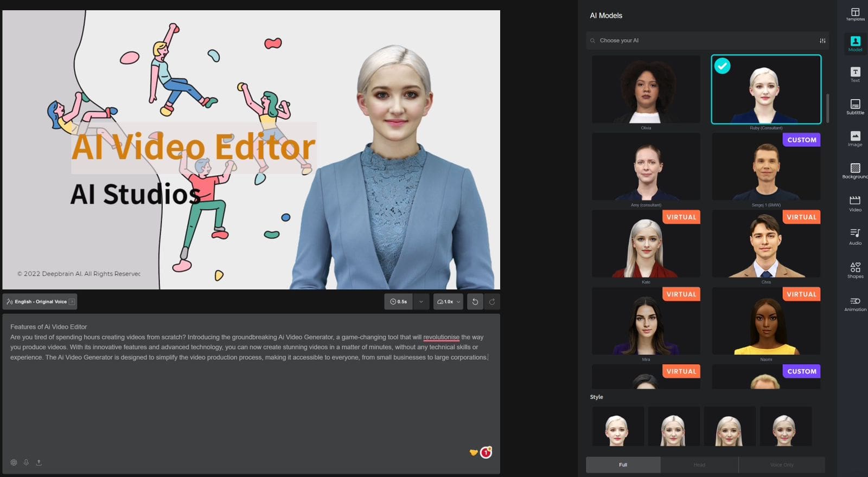Open the model filter settings icon
This screenshot has height=477, width=868.
pyautogui.click(x=822, y=41)
